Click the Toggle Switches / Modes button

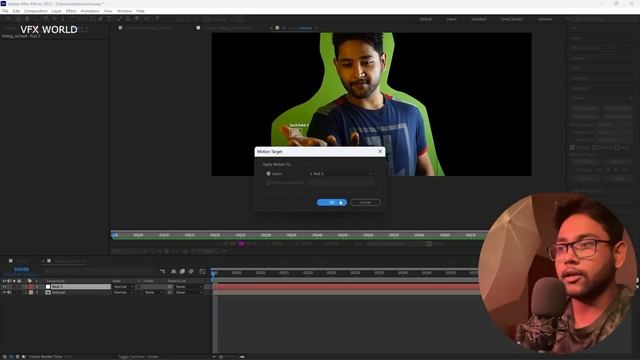coord(138,357)
